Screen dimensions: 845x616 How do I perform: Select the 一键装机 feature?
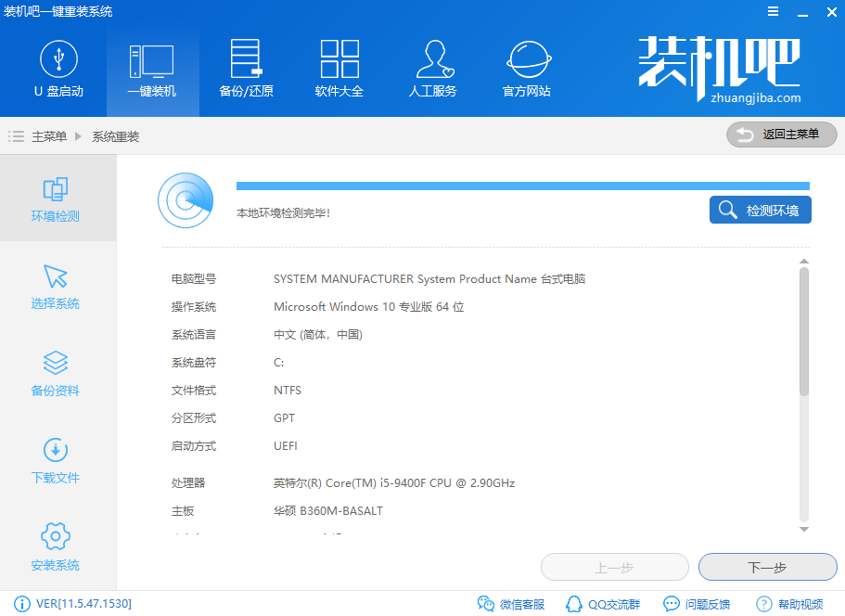(151, 70)
